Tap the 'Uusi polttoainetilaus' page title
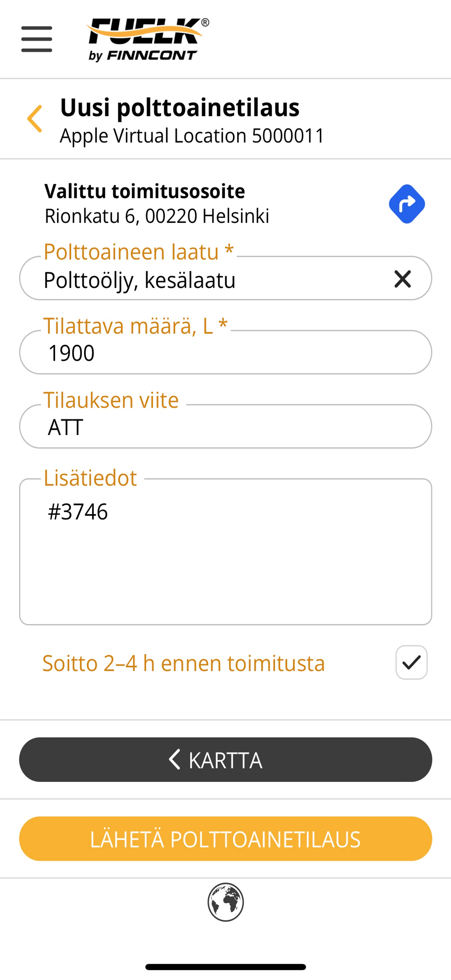Screen dimensions: 451x980 (x=180, y=107)
